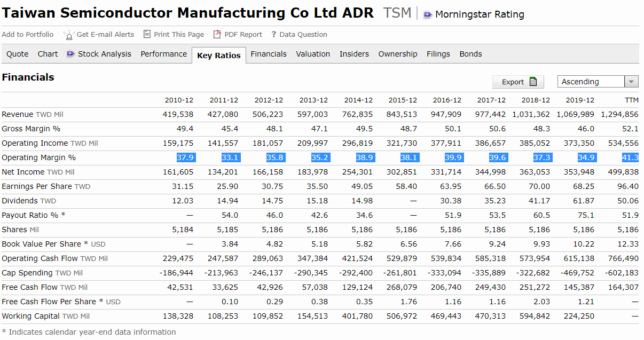Click the highlighted TTM operating margin 41.3
This screenshot has height=340, width=644.
(630, 157)
